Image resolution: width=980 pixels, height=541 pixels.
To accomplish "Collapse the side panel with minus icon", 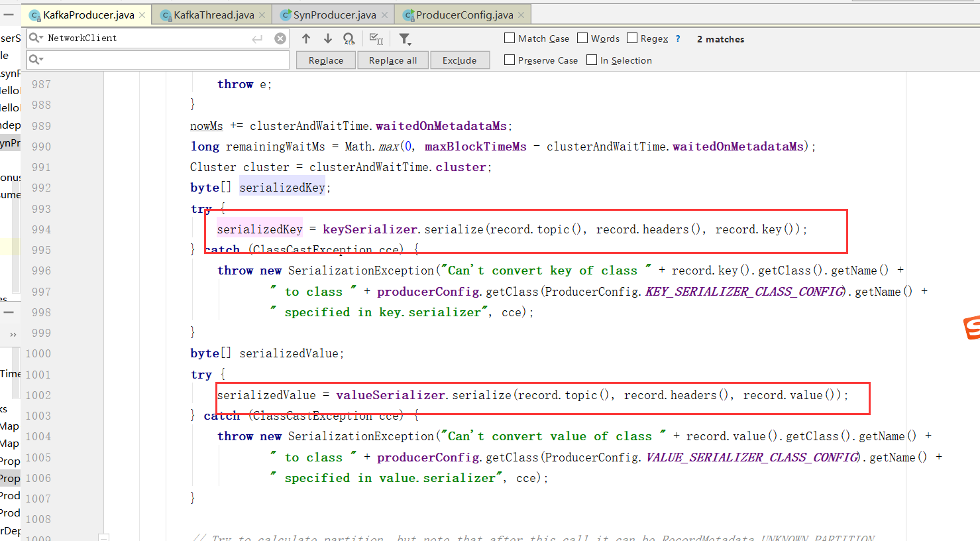I will pyautogui.click(x=9, y=14).
